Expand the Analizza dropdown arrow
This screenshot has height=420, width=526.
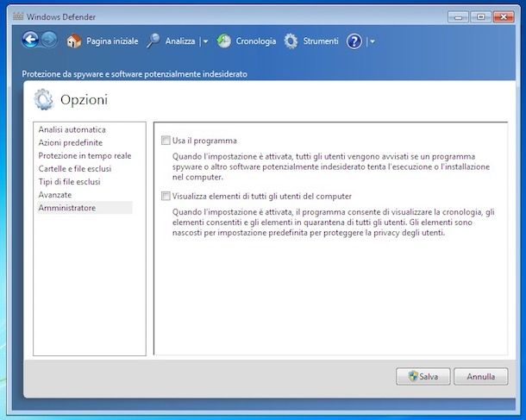pos(205,41)
